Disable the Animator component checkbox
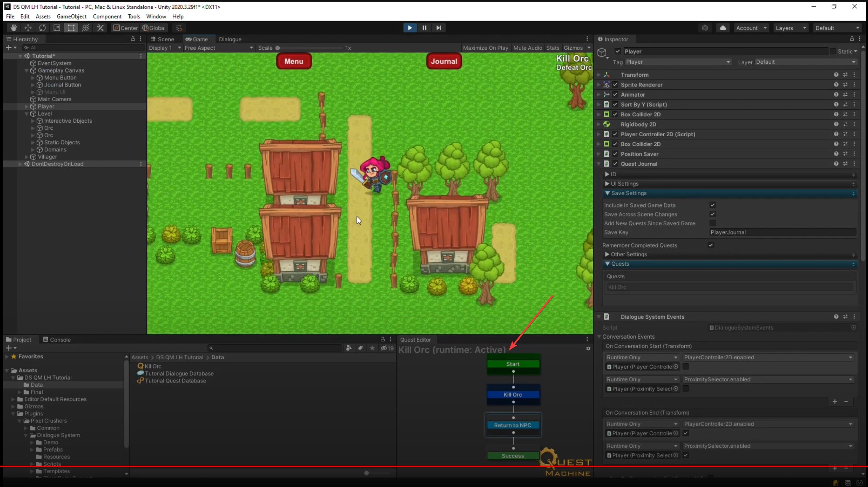This screenshot has height=487, width=868. pos(615,94)
